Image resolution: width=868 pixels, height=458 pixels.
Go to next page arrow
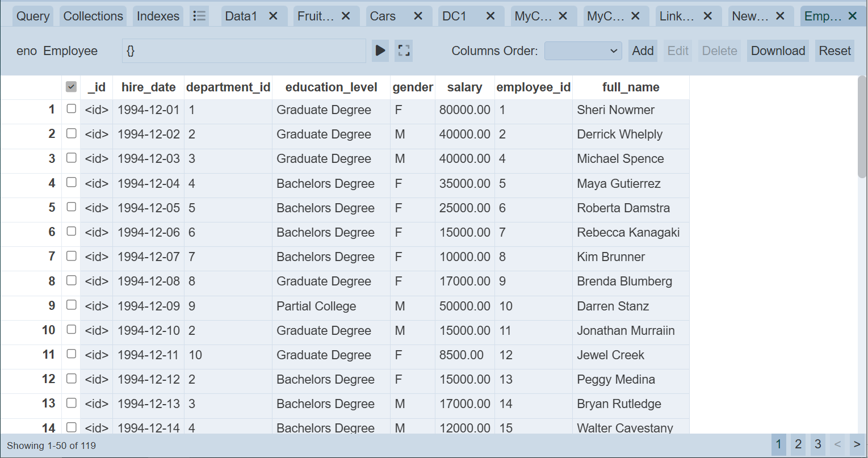tap(857, 444)
